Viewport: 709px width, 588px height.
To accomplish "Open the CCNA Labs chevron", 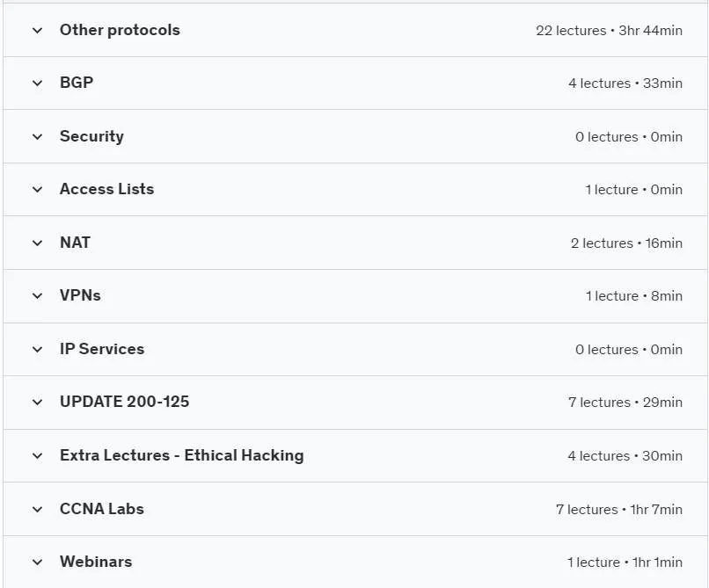I will pyautogui.click(x=38, y=510).
